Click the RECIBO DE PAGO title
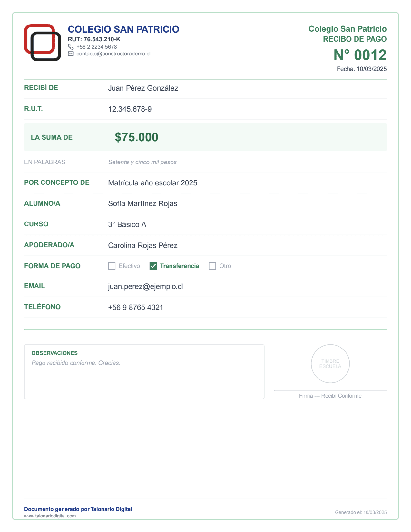 355,39
